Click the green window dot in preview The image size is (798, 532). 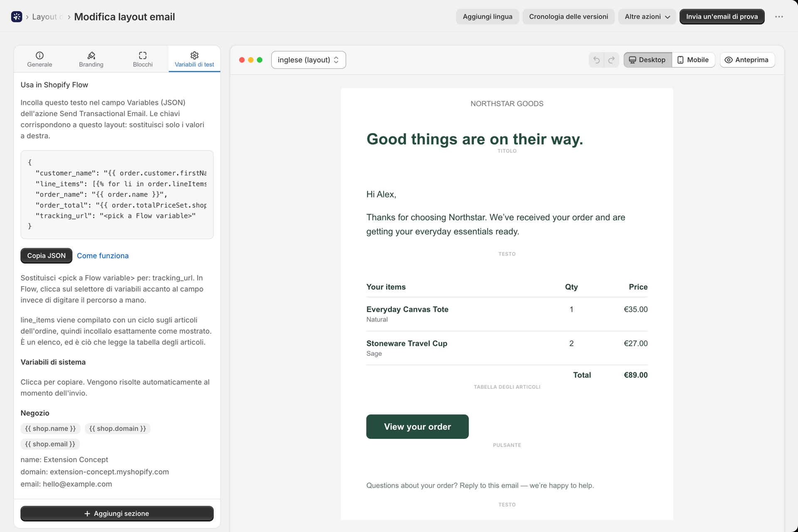(x=260, y=60)
